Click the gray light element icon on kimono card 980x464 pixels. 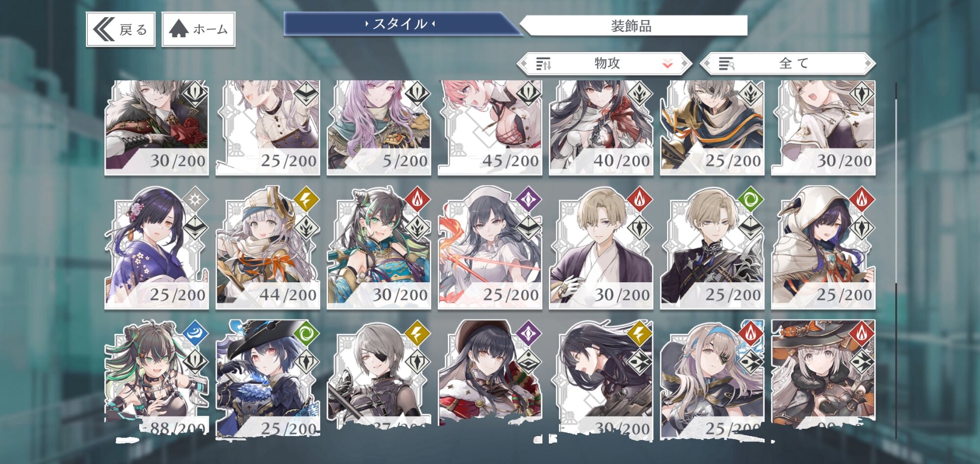pyautogui.click(x=195, y=199)
